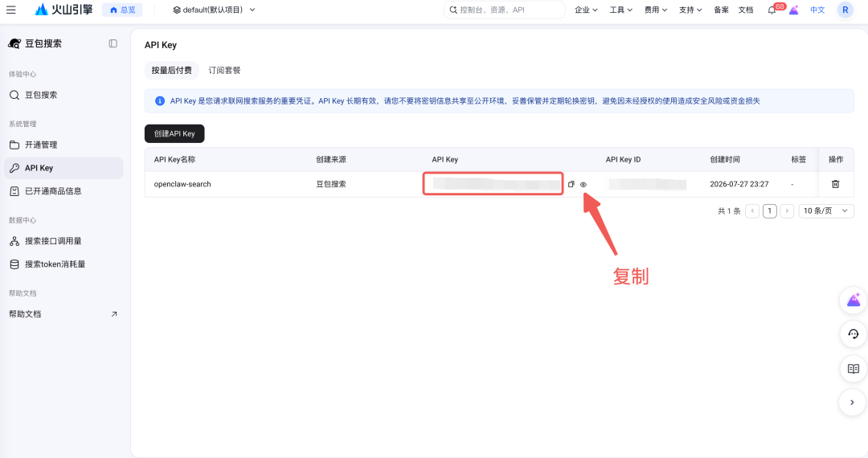Viewport: 868px width, 458px height.
Task: Open the floating purple AI assistant button
Action: (x=853, y=301)
